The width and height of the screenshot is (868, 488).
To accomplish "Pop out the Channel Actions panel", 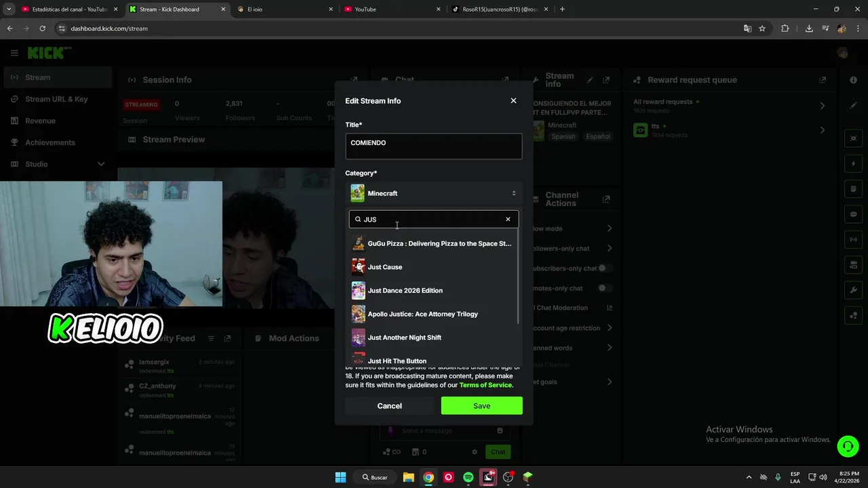I will [606, 199].
